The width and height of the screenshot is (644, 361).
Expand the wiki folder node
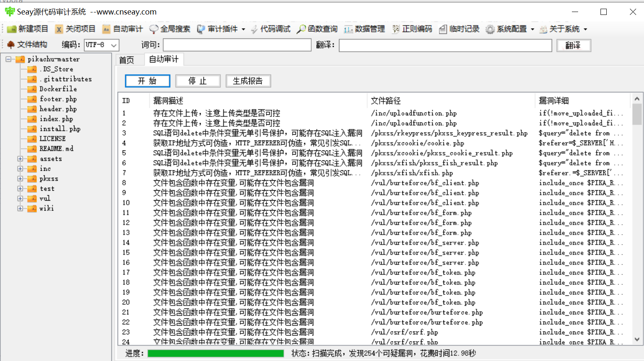[x=20, y=208]
